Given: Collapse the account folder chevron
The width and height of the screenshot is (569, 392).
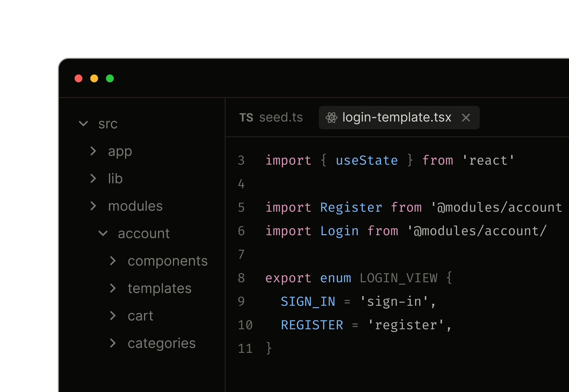Looking at the screenshot, I should coord(103,233).
